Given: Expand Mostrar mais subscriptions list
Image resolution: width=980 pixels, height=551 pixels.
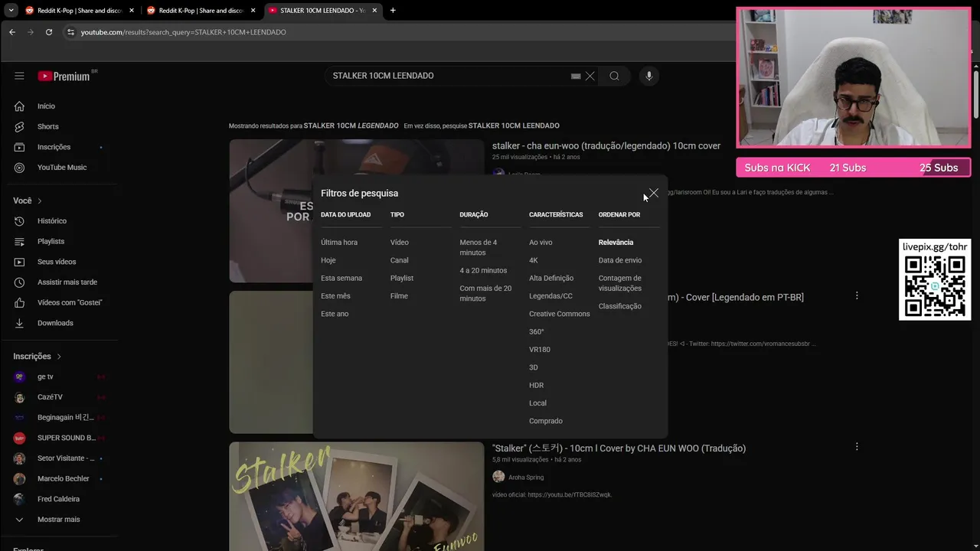Looking at the screenshot, I should point(58,520).
